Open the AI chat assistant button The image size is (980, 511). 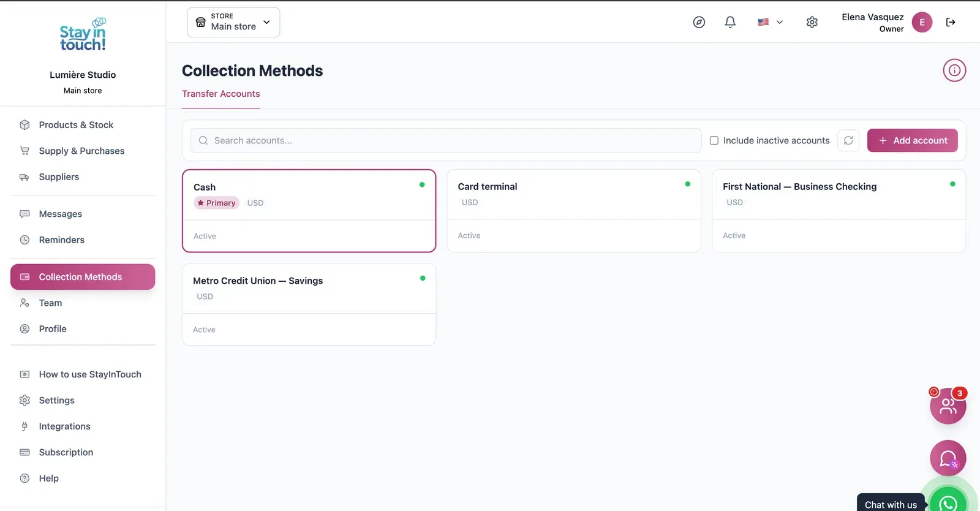point(948,458)
